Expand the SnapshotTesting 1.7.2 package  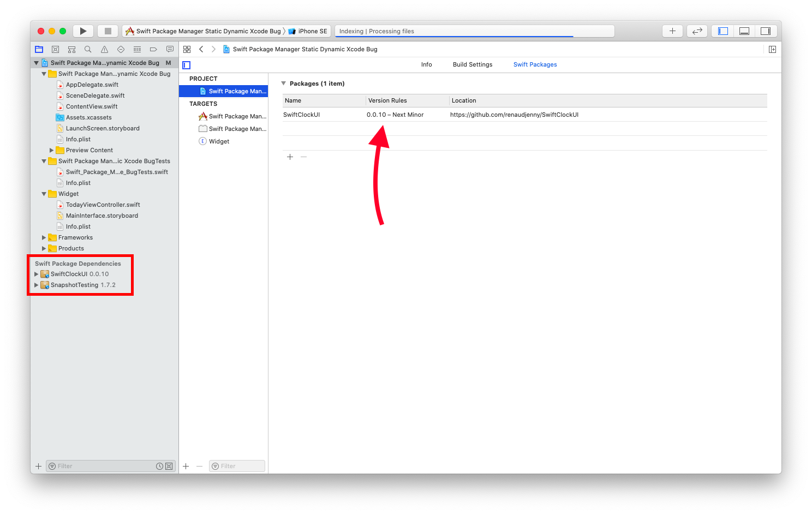[x=37, y=285]
